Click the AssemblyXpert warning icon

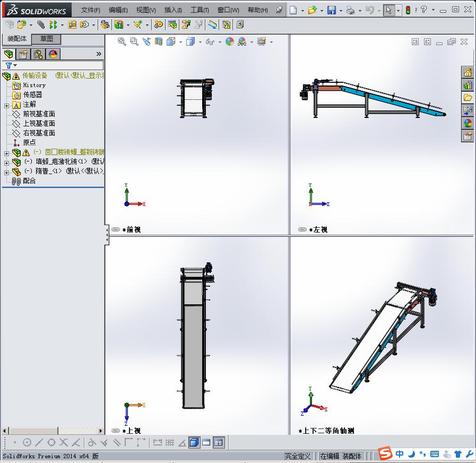point(226,24)
